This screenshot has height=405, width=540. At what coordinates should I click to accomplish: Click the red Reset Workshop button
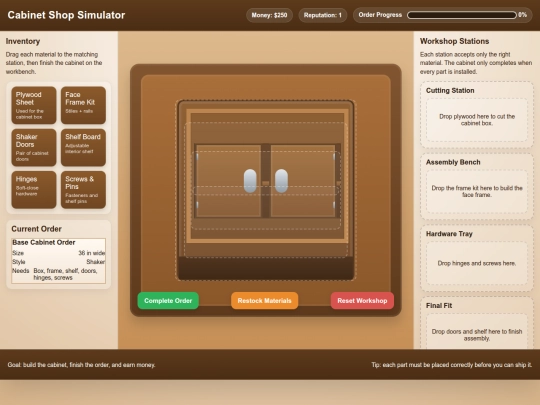coord(362,301)
